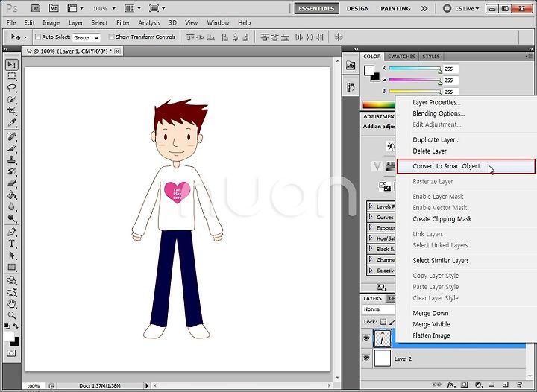The image size is (537, 392).
Task: Open the Filter menu
Action: click(x=123, y=22)
